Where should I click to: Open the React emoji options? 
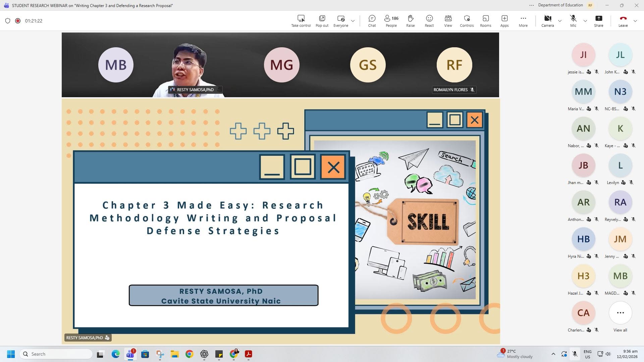(x=429, y=21)
